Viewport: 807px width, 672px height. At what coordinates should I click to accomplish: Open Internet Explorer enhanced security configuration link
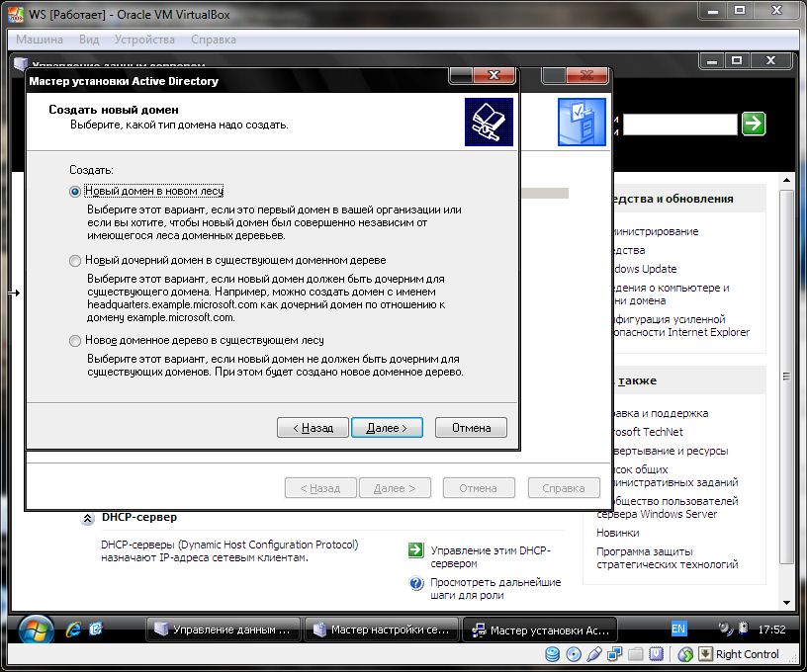681,325
